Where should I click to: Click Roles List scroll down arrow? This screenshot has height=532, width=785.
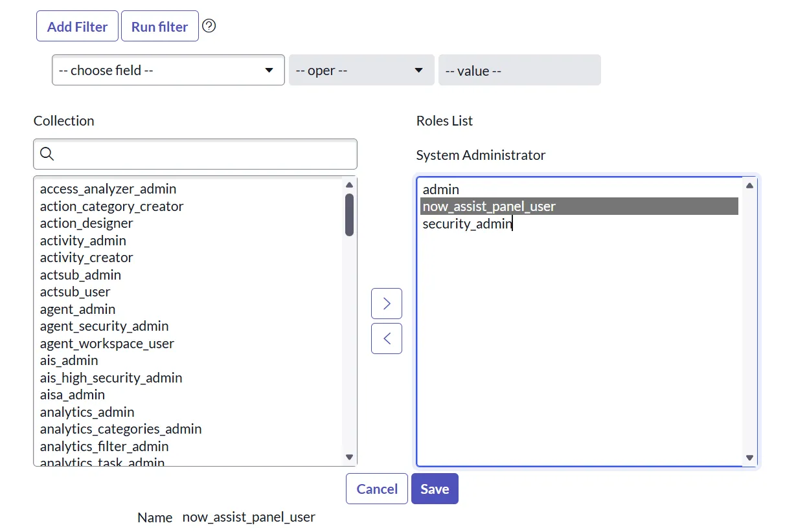pos(749,458)
